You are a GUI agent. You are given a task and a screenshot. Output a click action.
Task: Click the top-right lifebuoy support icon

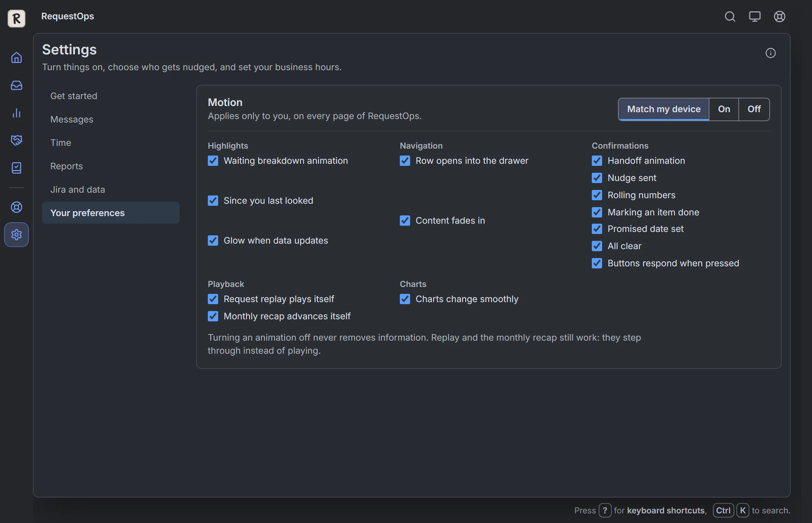tap(779, 17)
